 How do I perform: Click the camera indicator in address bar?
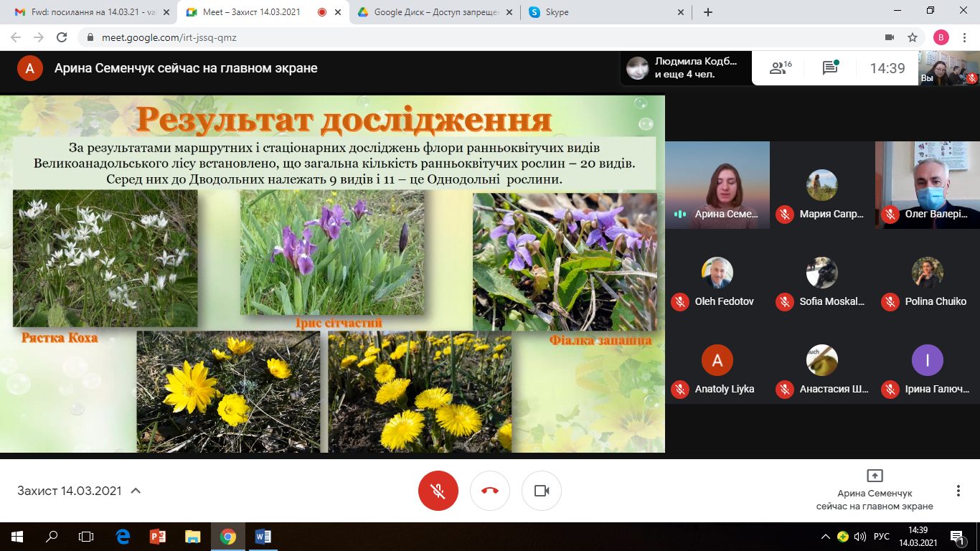point(890,37)
